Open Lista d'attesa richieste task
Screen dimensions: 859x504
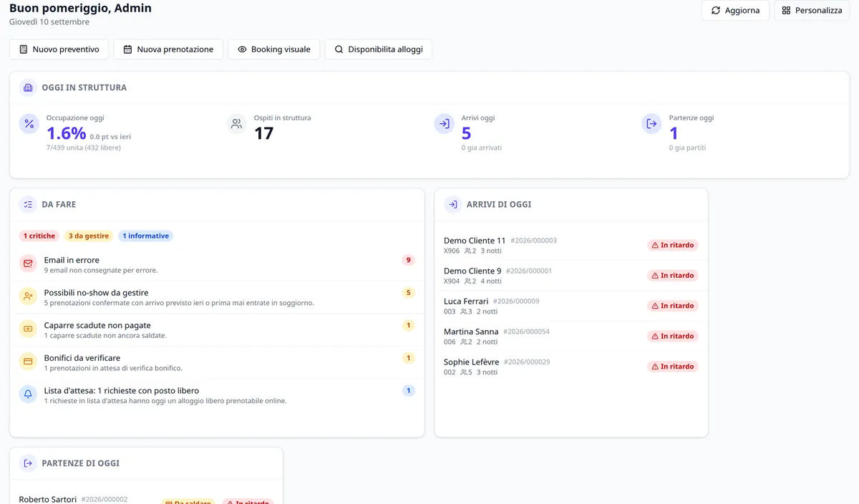click(x=217, y=395)
